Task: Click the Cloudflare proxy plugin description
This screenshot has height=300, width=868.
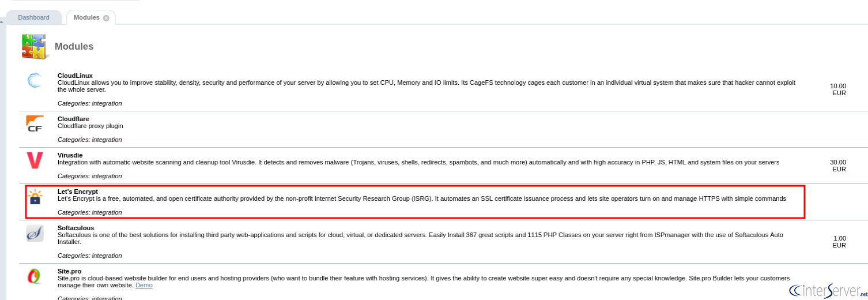Action: click(x=90, y=126)
